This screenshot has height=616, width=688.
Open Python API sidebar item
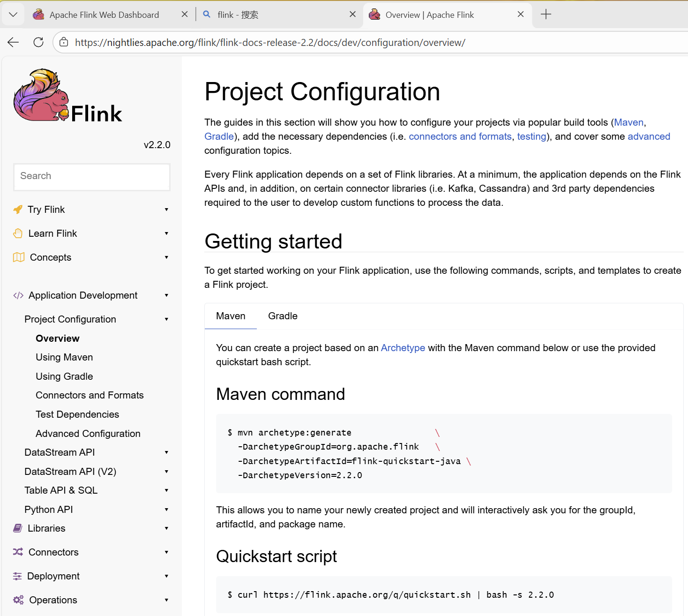tap(49, 510)
